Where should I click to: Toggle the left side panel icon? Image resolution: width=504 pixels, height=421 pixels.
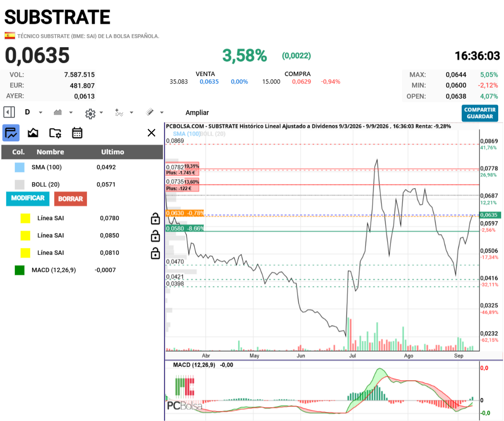coord(9,112)
